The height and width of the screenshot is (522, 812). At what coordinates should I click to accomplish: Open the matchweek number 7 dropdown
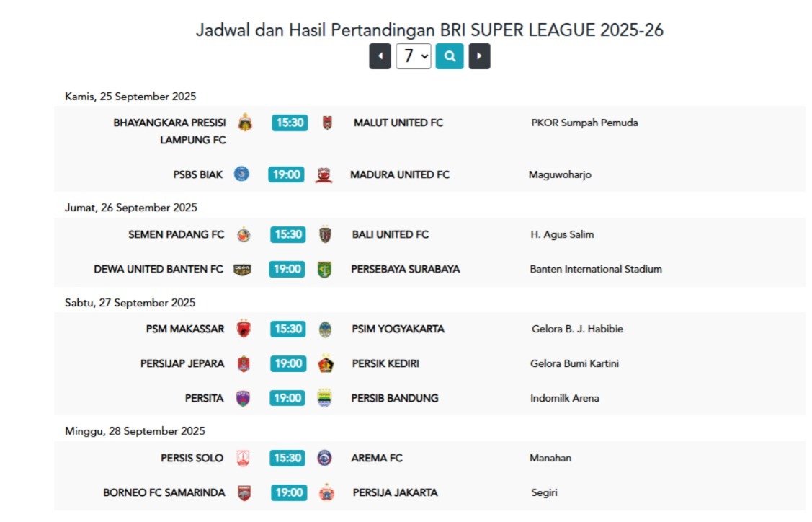click(x=413, y=56)
